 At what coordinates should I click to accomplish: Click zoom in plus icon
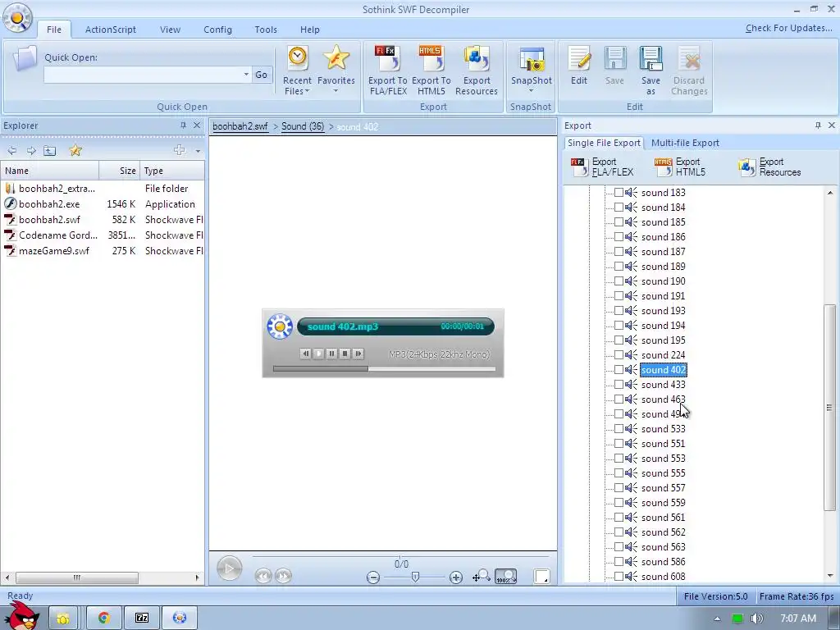[x=456, y=577]
